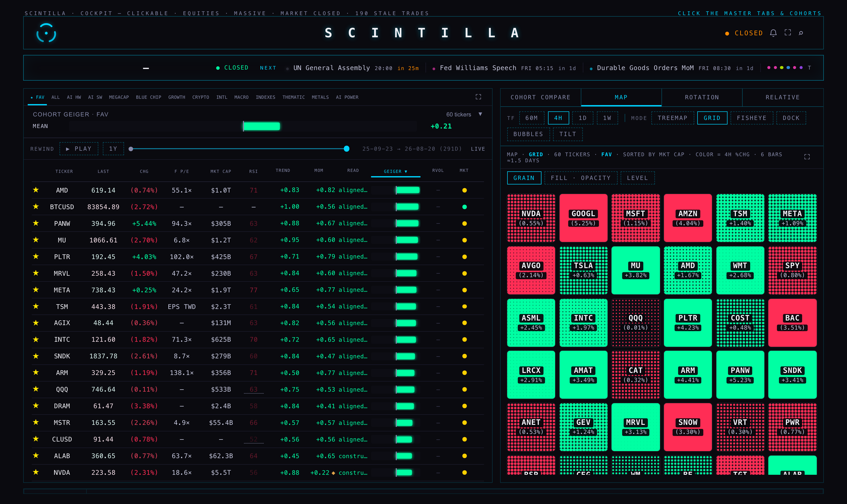
Task: Unfavorite BTCUSD using its star
Action: (36, 206)
